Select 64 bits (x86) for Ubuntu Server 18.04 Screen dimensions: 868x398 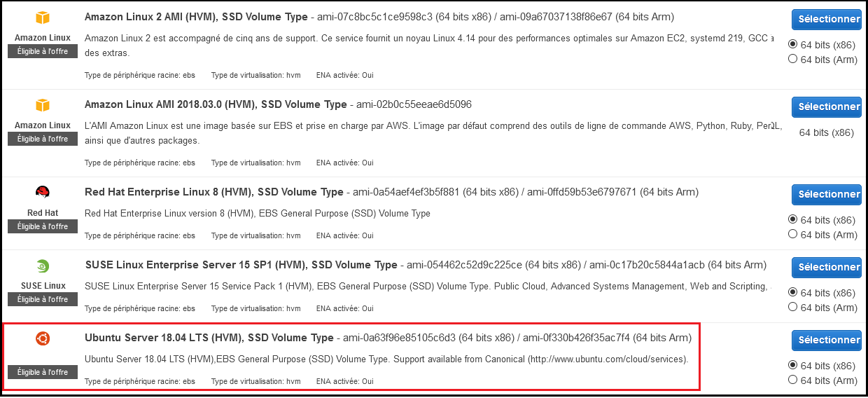coord(792,365)
